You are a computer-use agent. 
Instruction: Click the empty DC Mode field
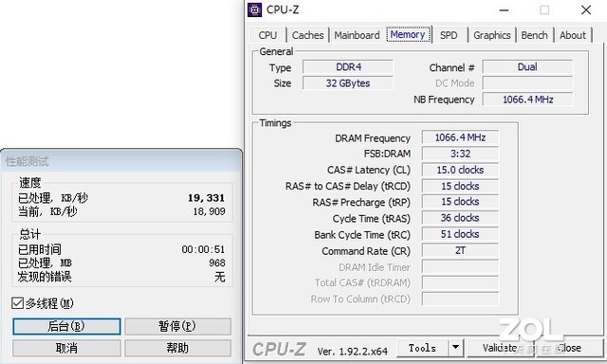[x=527, y=83]
